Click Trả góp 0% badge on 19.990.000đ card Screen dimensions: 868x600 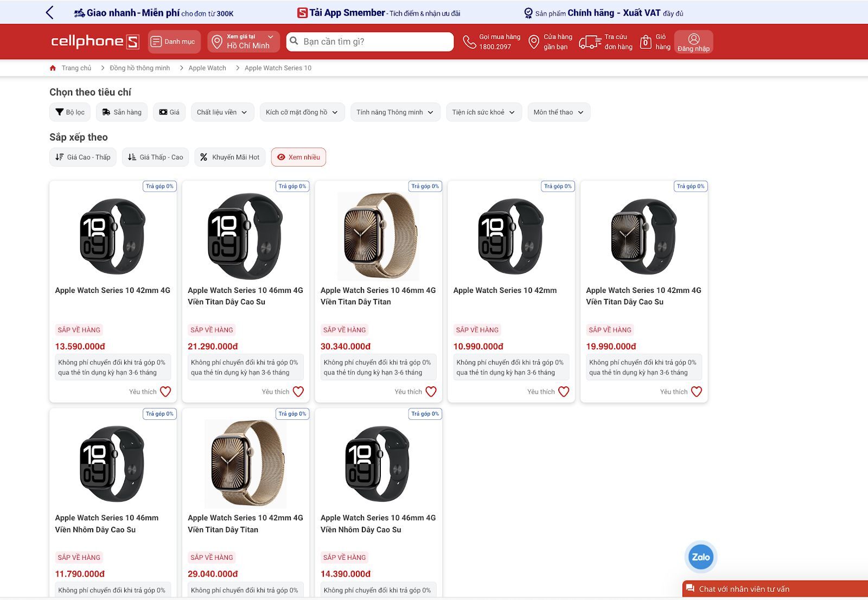tap(691, 186)
